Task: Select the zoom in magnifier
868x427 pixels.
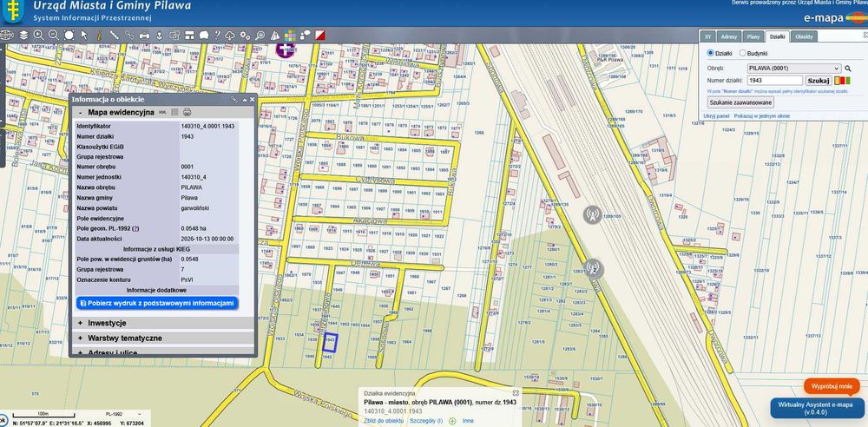Action: (38, 35)
